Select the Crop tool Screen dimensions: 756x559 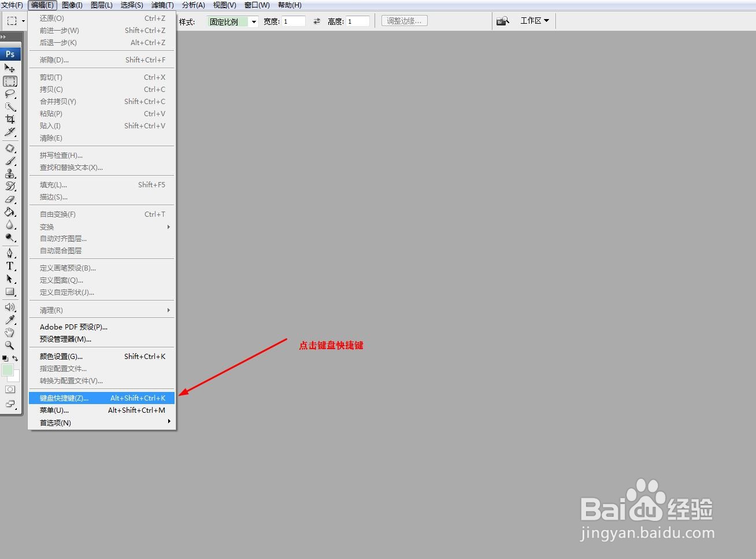point(10,119)
